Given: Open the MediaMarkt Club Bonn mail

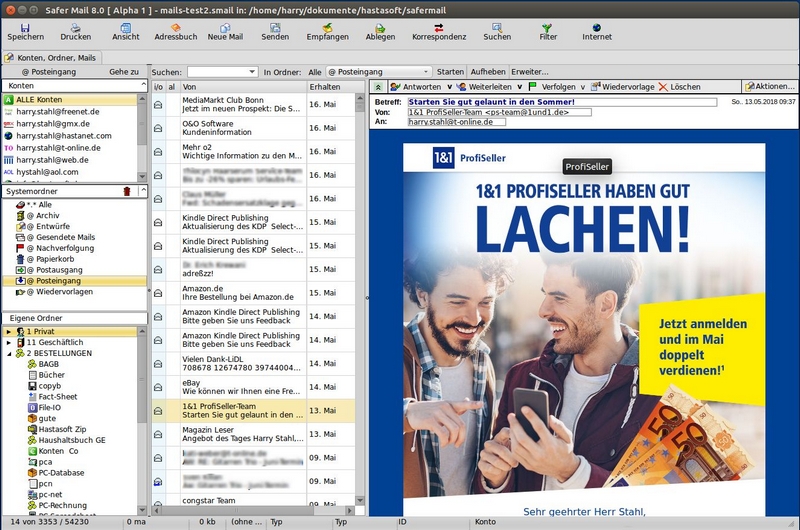Looking at the screenshot, I should (254, 104).
